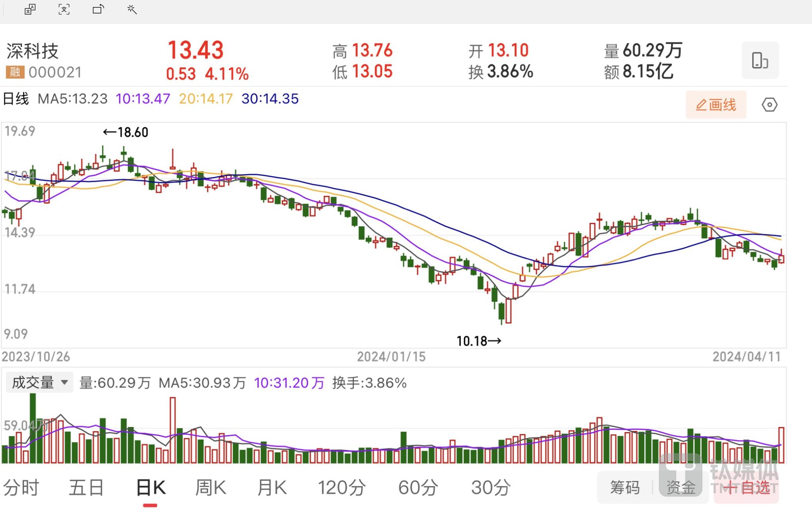Choose the 60分 chart period
The image size is (812, 512).
[x=418, y=487]
